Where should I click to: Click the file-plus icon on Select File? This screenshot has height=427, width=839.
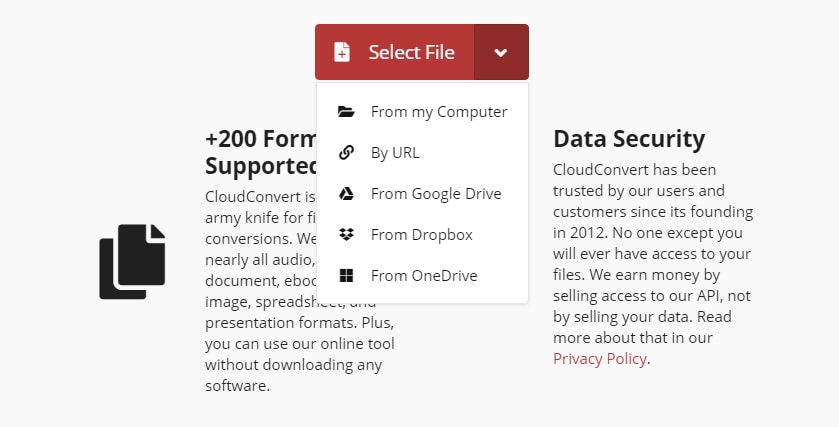pyautogui.click(x=342, y=52)
